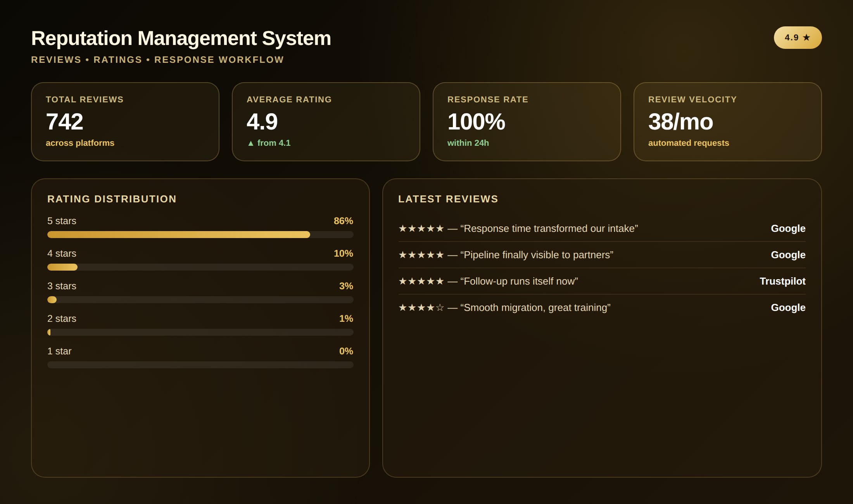The width and height of the screenshot is (853, 504).
Task: Click stars of 'Response time transformed our intake' review
Action: click(x=421, y=229)
